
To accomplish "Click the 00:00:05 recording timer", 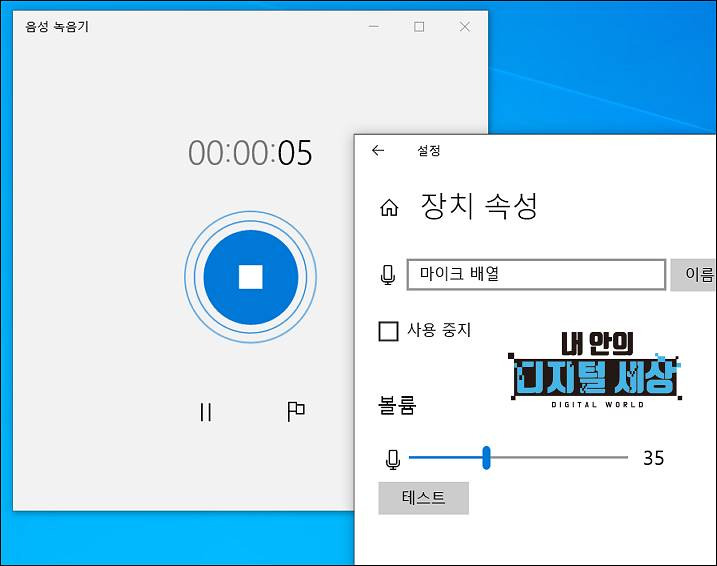I will pyautogui.click(x=251, y=153).
